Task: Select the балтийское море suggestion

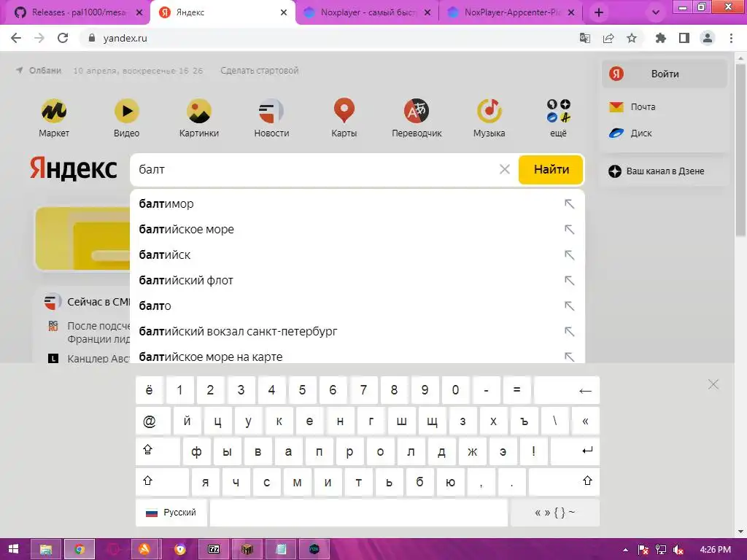Action: coord(357,229)
